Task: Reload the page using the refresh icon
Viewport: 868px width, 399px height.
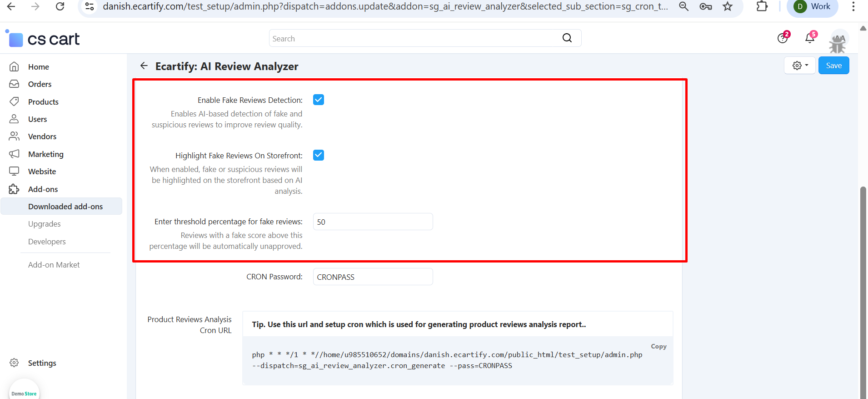Action: (x=60, y=6)
